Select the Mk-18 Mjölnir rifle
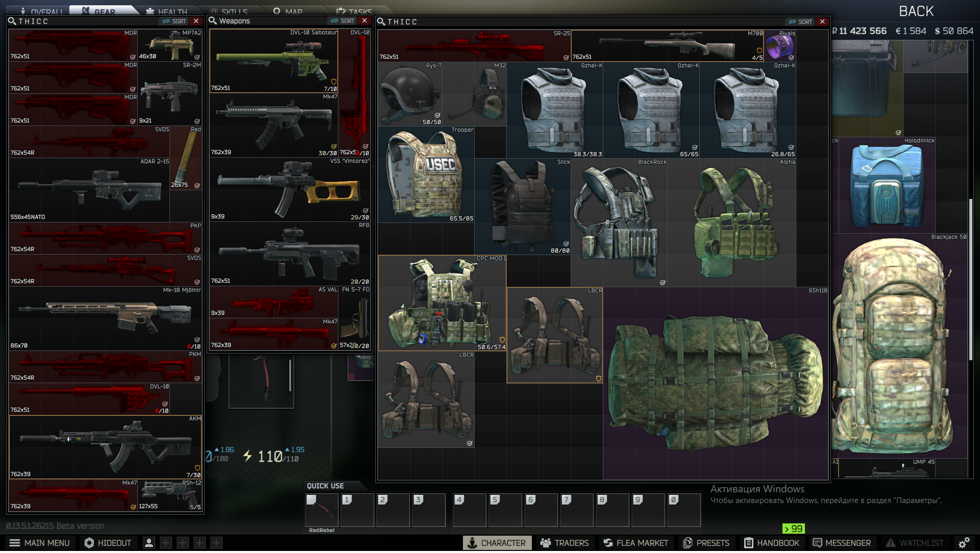The height and width of the screenshot is (553, 980). pyautogui.click(x=106, y=318)
